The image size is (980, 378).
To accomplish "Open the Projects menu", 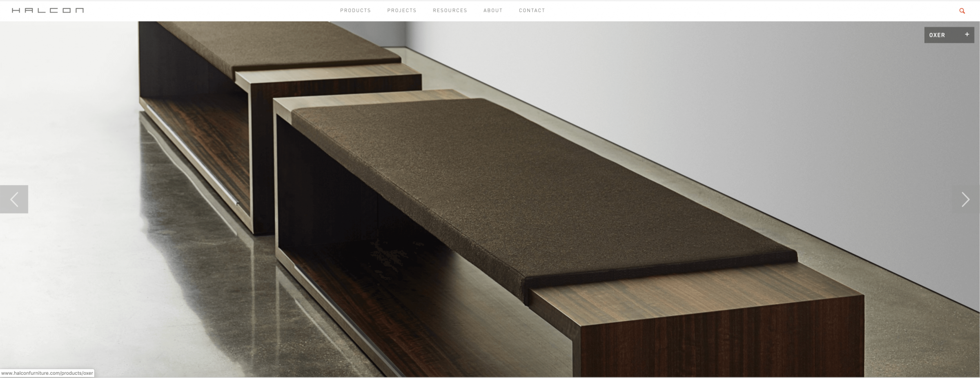I will [x=401, y=10].
